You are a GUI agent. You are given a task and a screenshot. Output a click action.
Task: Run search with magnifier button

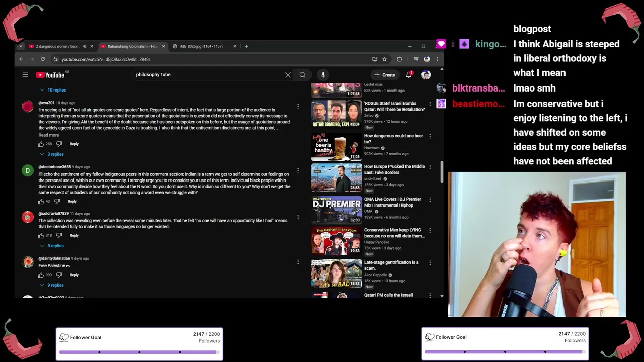coord(302,75)
